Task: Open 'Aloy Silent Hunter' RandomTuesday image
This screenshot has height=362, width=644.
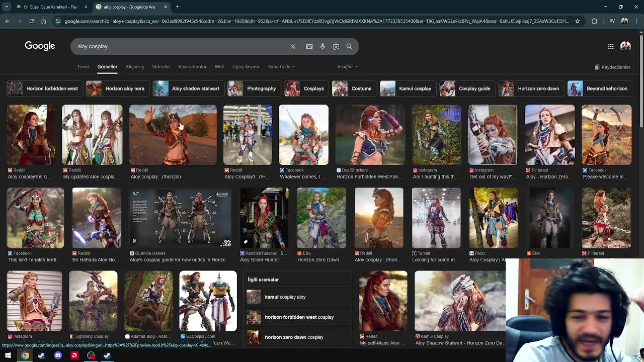Action: (x=264, y=218)
